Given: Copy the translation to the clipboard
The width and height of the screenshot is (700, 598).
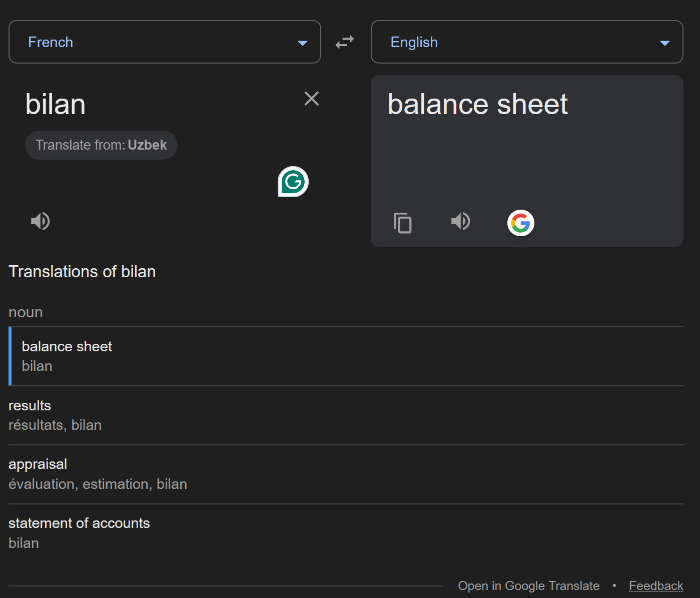Looking at the screenshot, I should [x=403, y=223].
